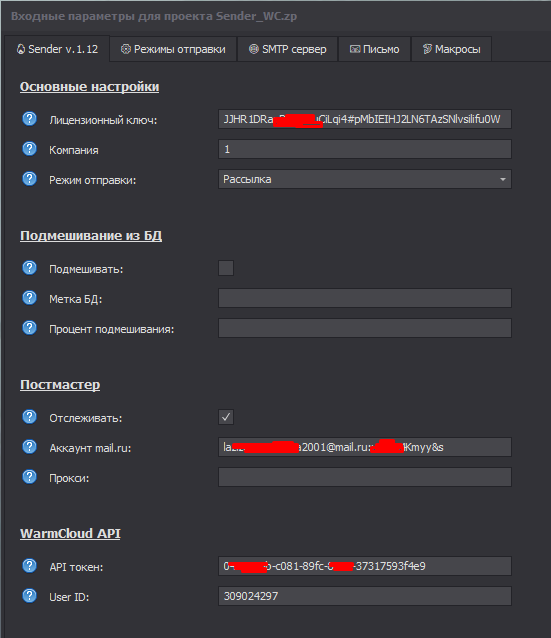
Task: Open help icon next to Прокси
Action: tap(29, 477)
